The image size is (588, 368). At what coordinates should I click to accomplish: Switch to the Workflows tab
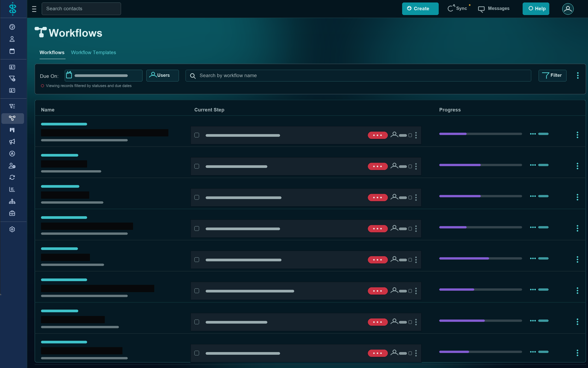pyautogui.click(x=52, y=52)
